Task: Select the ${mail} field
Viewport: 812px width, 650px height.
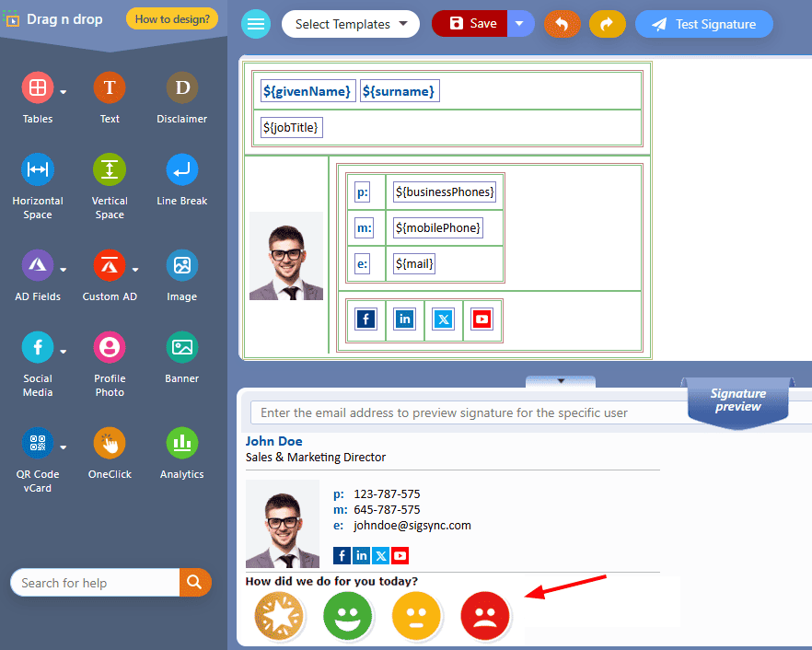Action: (414, 263)
